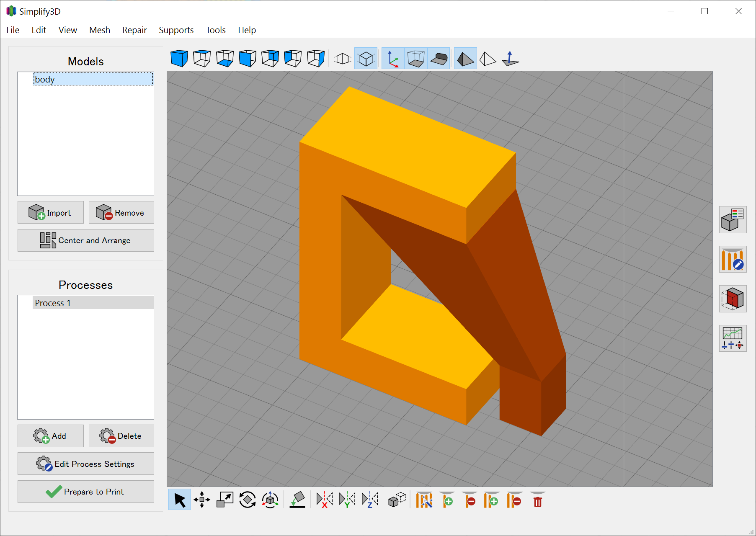Toggle build volume outline display
Image resolution: width=756 pixels, height=536 pixels.
pyautogui.click(x=416, y=58)
